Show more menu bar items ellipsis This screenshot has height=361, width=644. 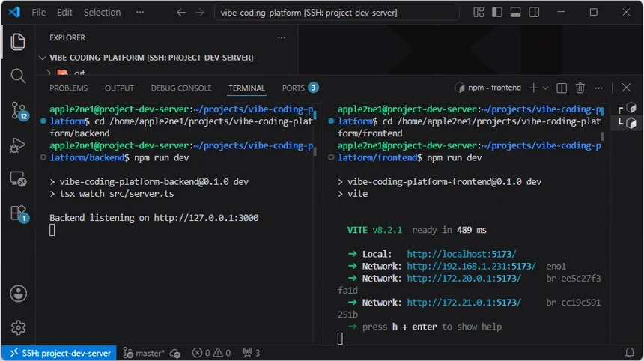tap(140, 12)
